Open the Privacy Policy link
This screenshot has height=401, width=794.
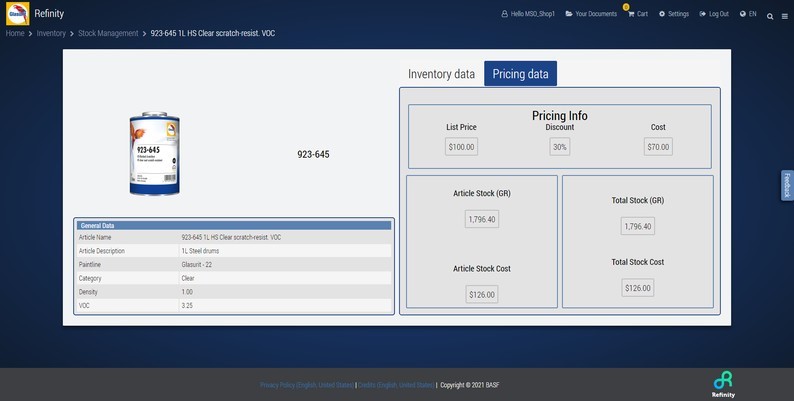pyautogui.click(x=306, y=385)
